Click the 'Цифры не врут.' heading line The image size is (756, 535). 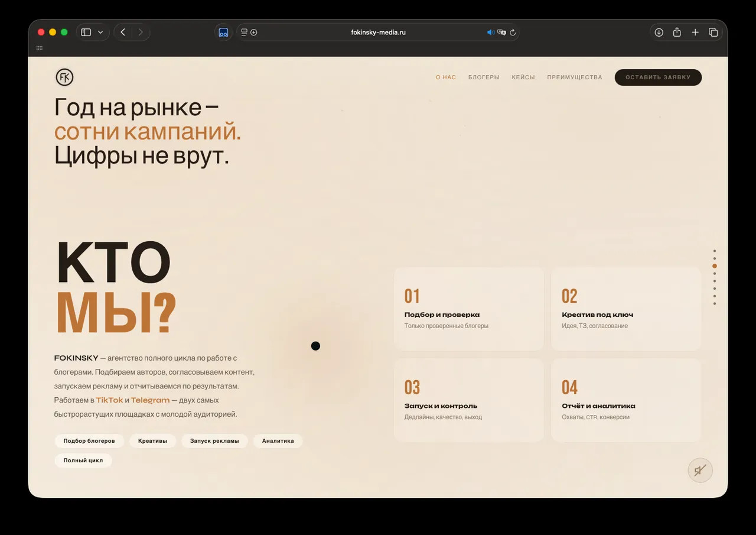pyautogui.click(x=141, y=155)
